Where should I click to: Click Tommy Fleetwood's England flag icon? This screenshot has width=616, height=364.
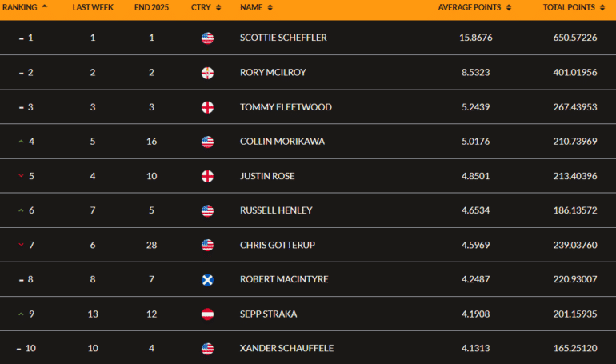(207, 107)
